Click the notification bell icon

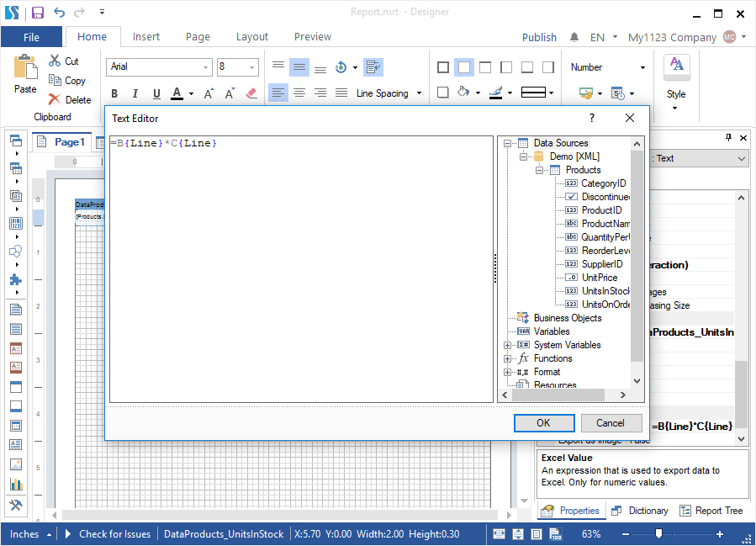pyautogui.click(x=574, y=37)
